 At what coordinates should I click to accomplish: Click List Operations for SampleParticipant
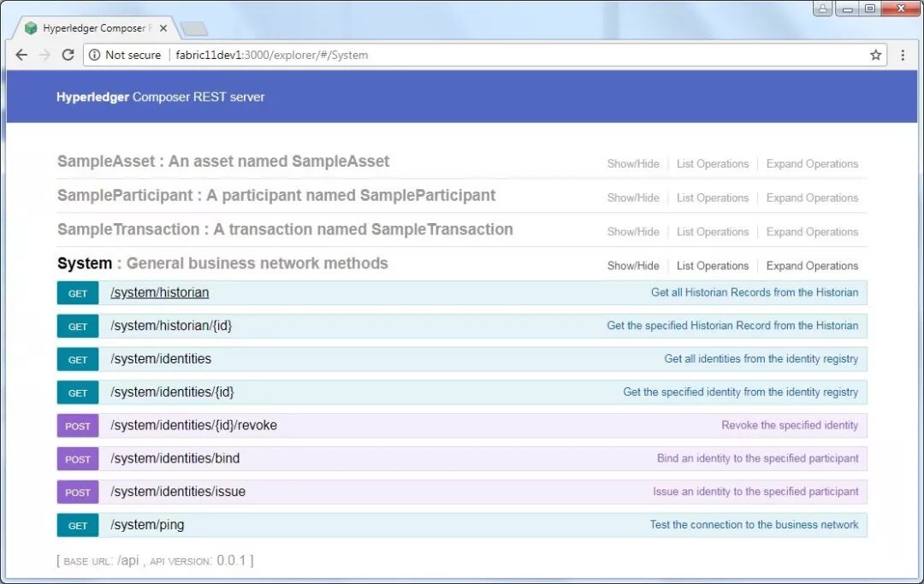point(713,198)
